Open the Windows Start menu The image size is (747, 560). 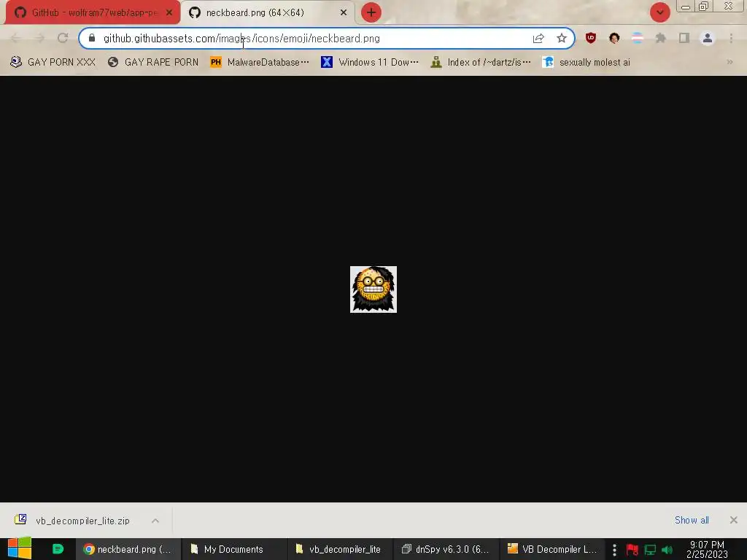coord(20,548)
